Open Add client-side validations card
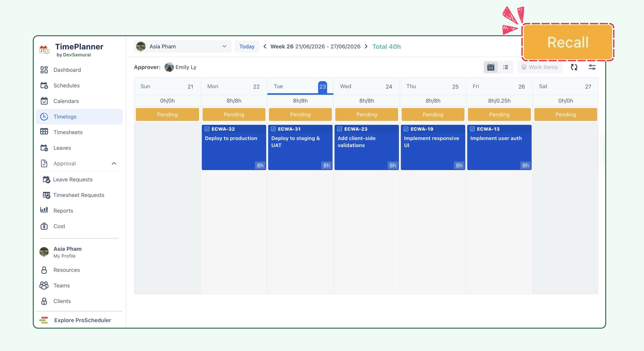The height and width of the screenshot is (351, 644). (367, 147)
